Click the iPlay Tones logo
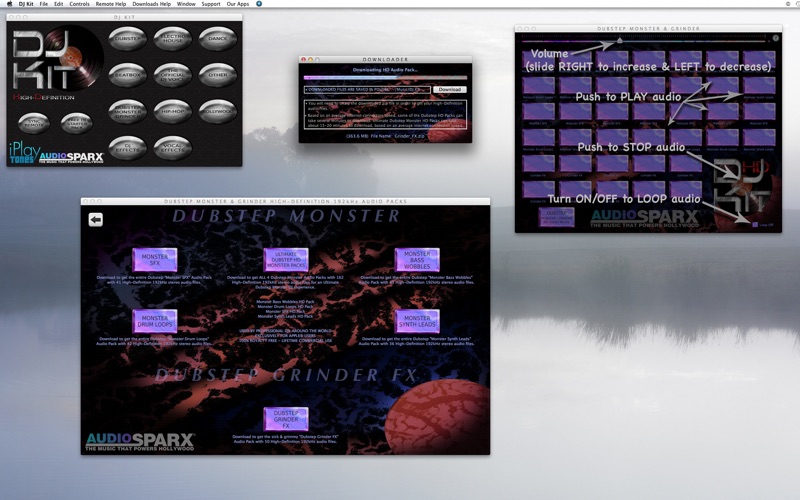The width and height of the screenshot is (800, 500). point(23,153)
